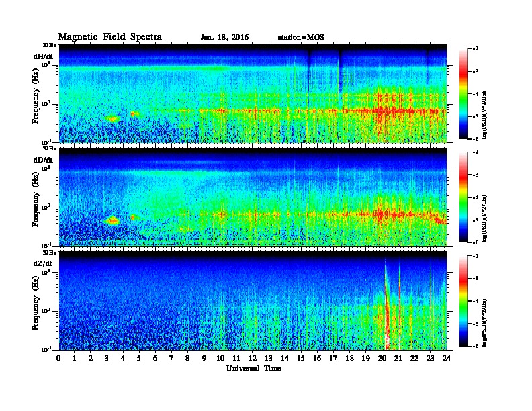Click hour tick label '11' on time axis
Image resolution: width=532 pixels, height=411 pixels.
point(236,358)
